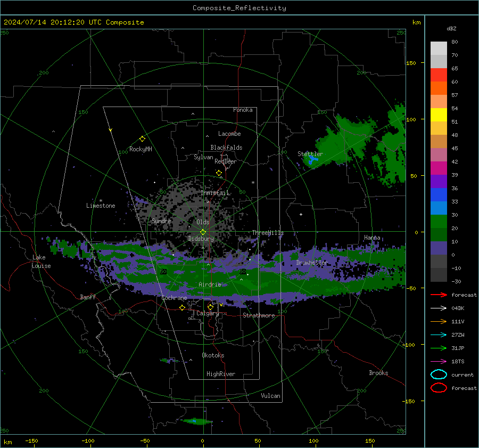Screen dimensions: 479x448
Task: Click the yellow diamond marker above Calgary
Action: [x=210, y=307]
